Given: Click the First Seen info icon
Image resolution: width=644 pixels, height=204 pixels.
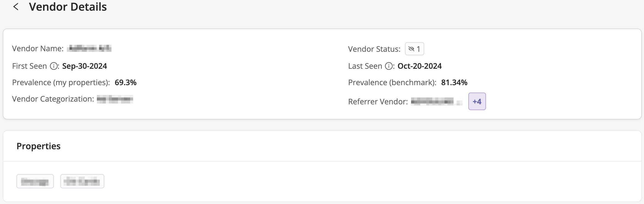Looking at the screenshot, I should pyautogui.click(x=54, y=66).
